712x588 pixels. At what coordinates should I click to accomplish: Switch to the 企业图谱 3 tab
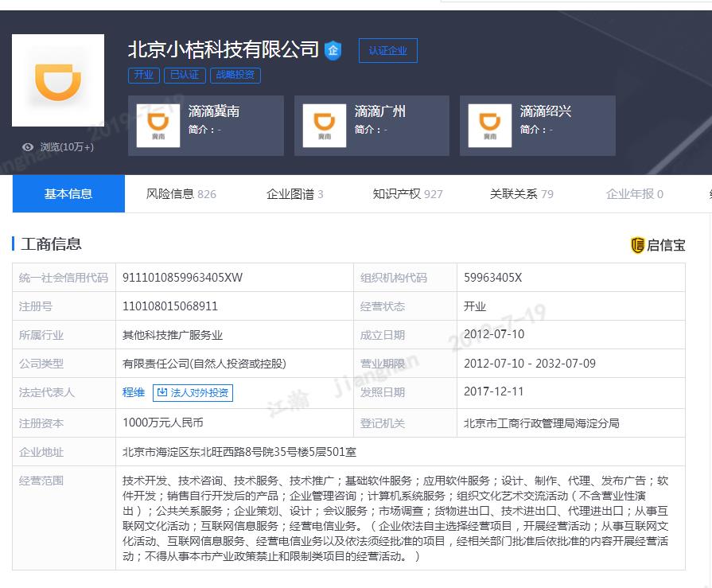294,194
